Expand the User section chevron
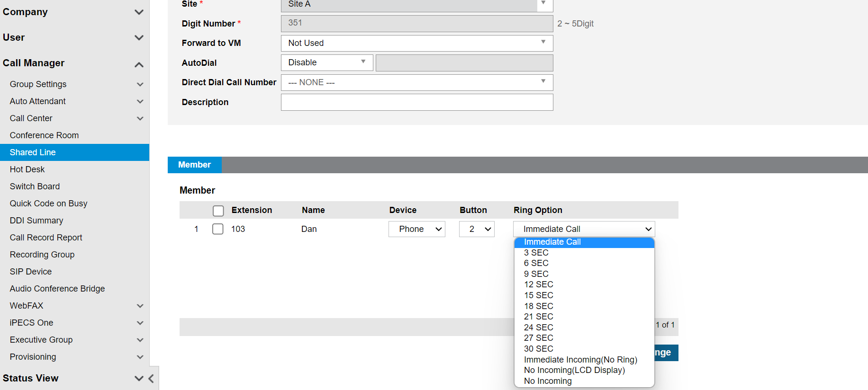The width and height of the screenshot is (868, 390). tap(139, 37)
